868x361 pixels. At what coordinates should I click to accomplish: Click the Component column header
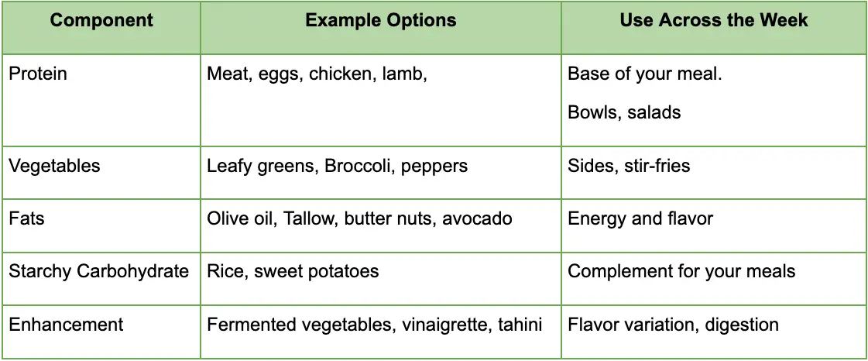[x=100, y=21]
